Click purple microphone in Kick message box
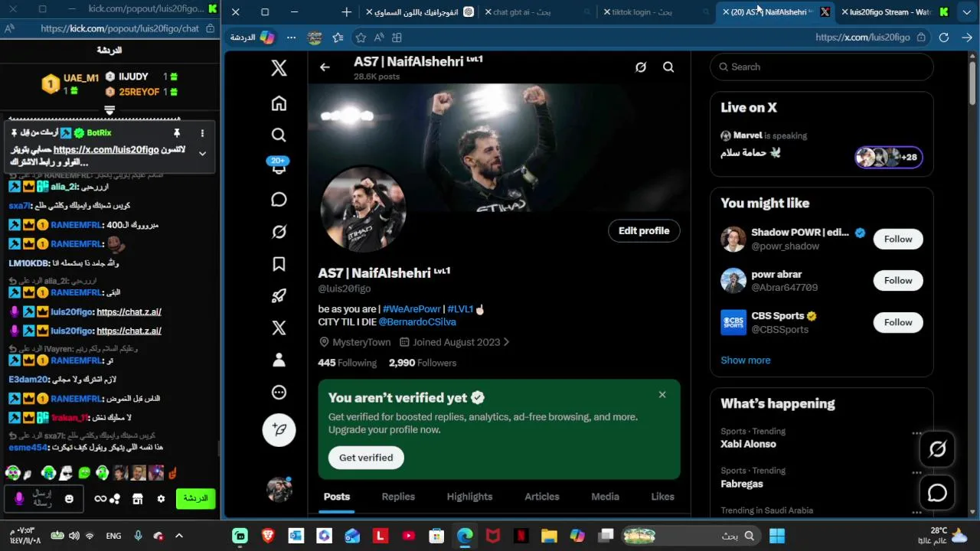The height and width of the screenshot is (551, 980). click(x=19, y=499)
